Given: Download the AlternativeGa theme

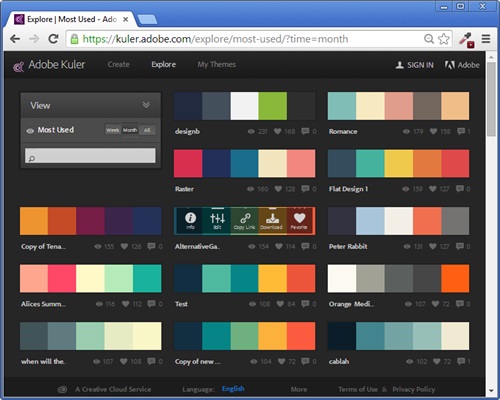Looking at the screenshot, I should click(x=272, y=221).
